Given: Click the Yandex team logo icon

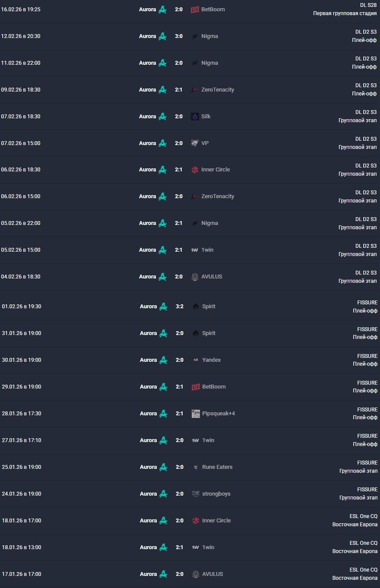Looking at the screenshot, I should click(x=196, y=360).
